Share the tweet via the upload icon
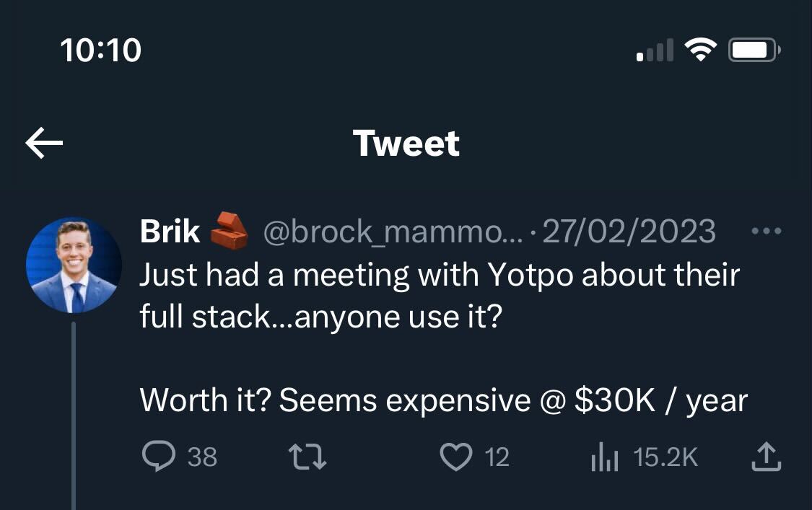Screen dimensions: 812x510 [x=767, y=457]
